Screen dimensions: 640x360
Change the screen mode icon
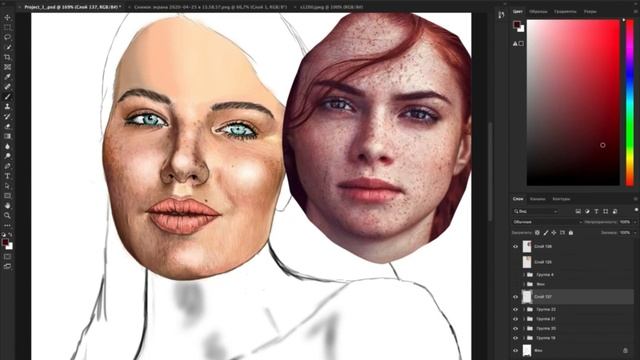coord(7,266)
